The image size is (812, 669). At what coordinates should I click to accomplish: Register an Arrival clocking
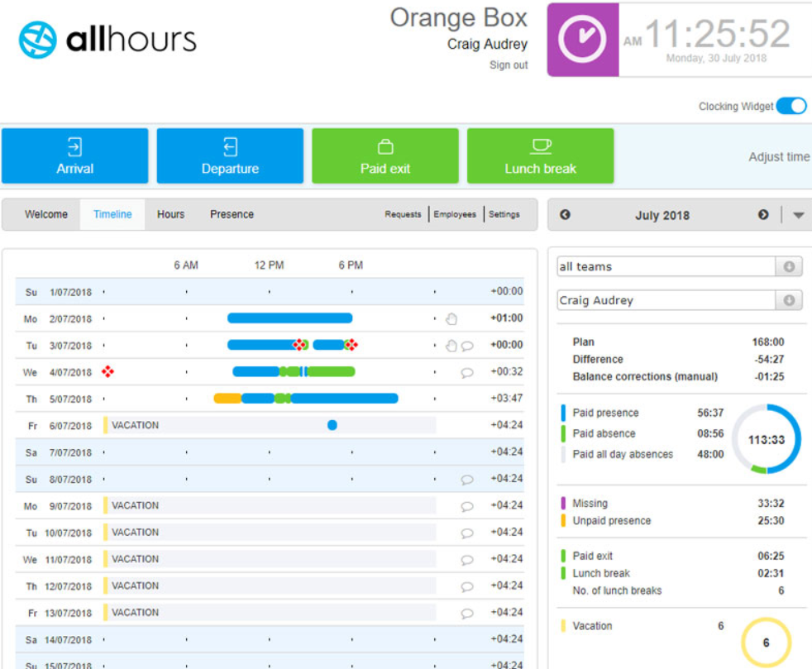click(x=75, y=155)
